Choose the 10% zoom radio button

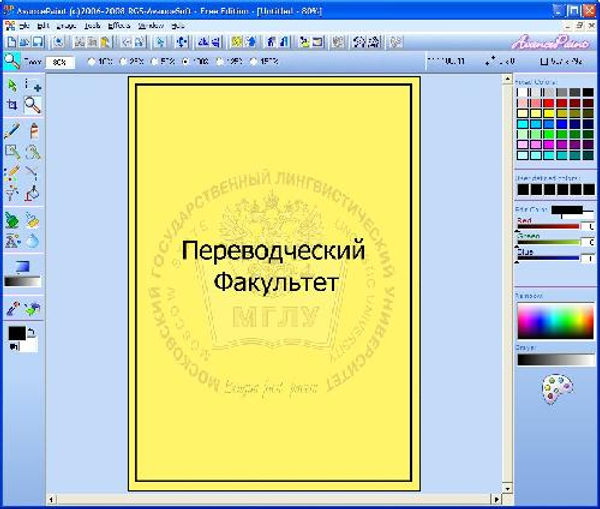(91, 62)
